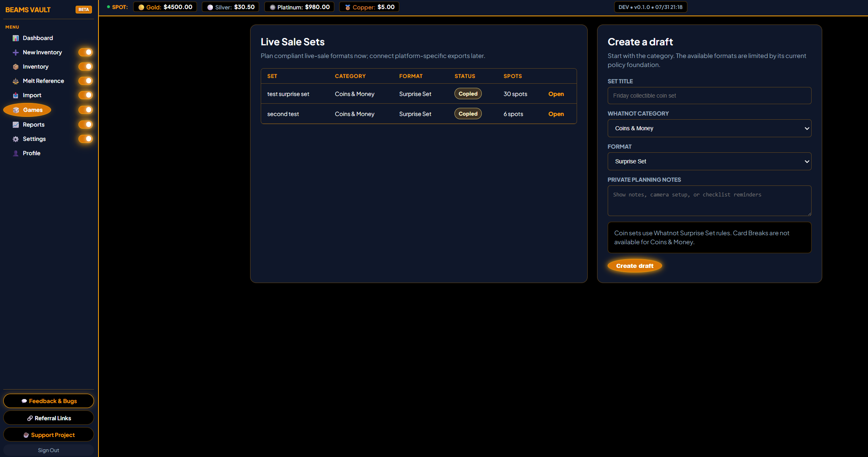Click the Settings gear icon
Viewport: 868px width, 457px height.
point(16,139)
